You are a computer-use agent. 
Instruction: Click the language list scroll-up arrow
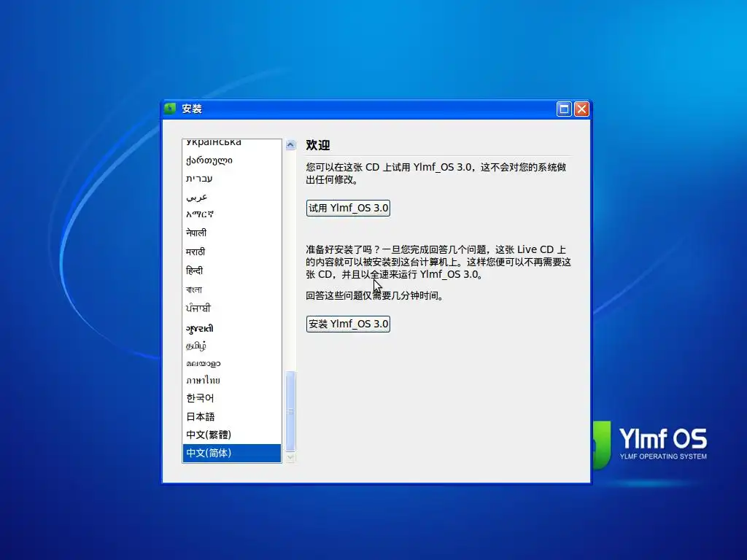(290, 144)
